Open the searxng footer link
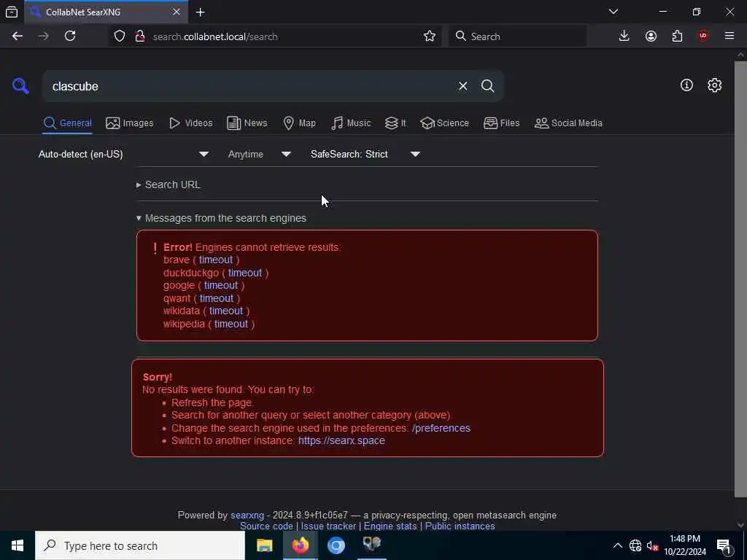 click(x=247, y=516)
